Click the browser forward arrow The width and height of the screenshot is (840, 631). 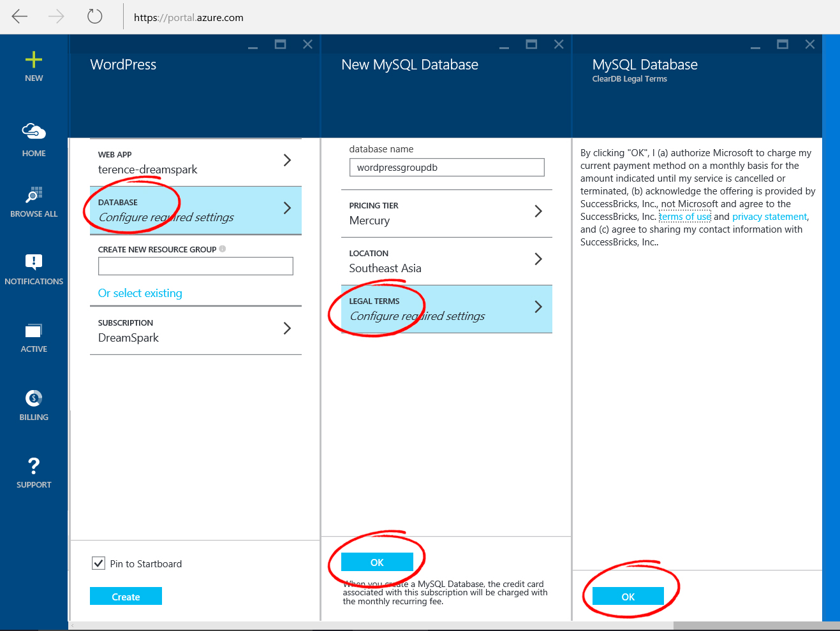pos(57,17)
